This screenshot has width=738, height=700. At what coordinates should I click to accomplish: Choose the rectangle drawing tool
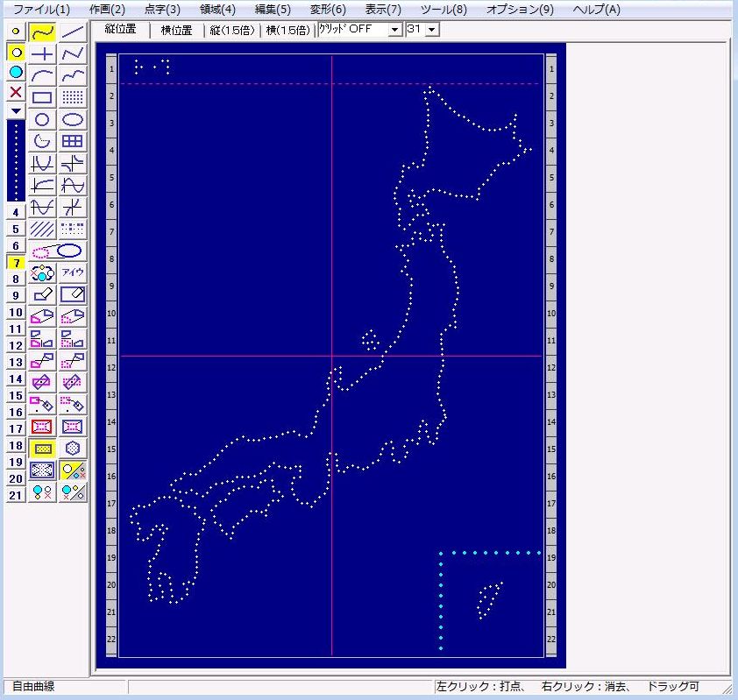point(42,97)
